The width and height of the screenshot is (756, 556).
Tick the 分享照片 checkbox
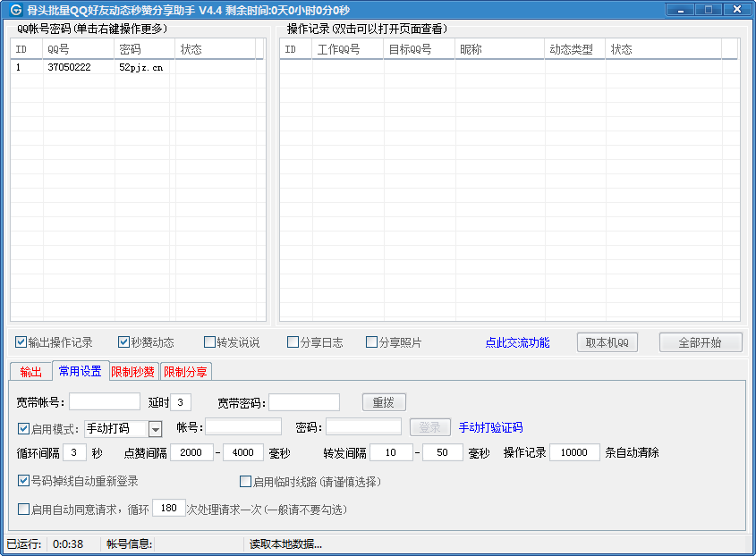point(372,342)
